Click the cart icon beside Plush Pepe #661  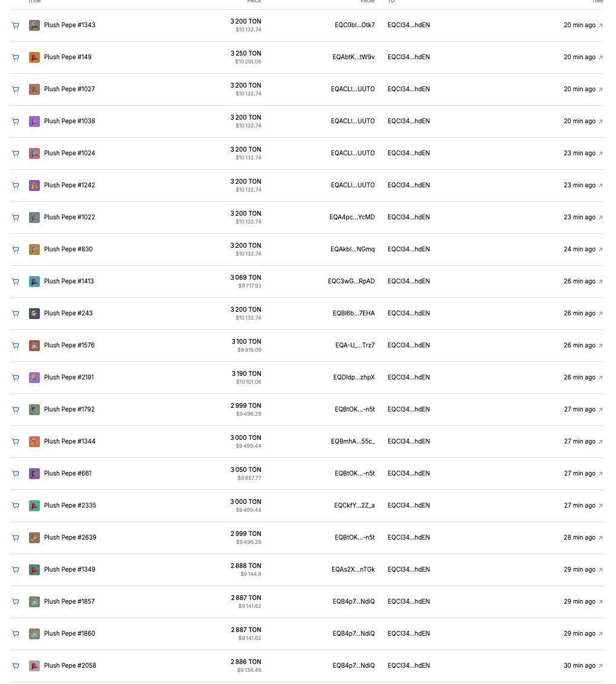coord(16,474)
